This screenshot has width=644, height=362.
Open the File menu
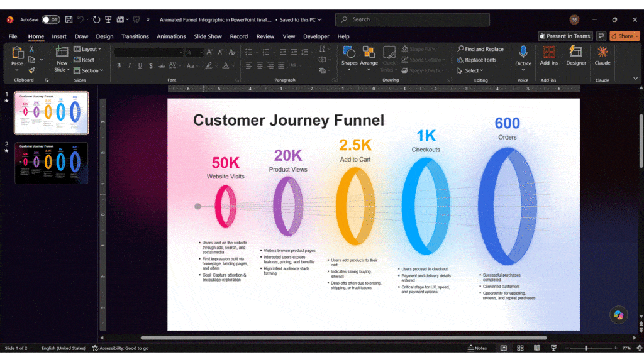click(x=13, y=36)
